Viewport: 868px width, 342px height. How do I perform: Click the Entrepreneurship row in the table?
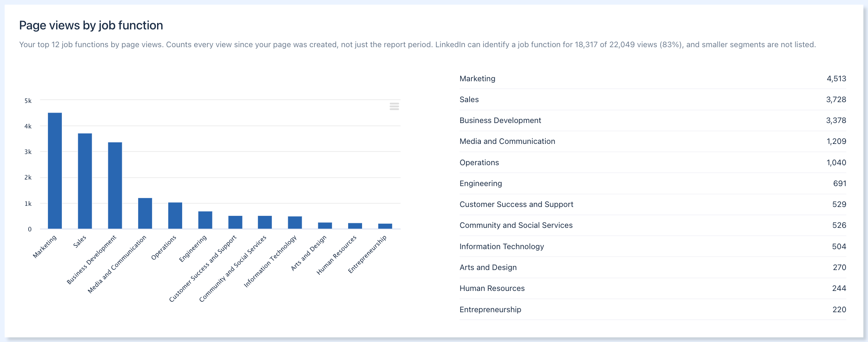pyautogui.click(x=653, y=310)
